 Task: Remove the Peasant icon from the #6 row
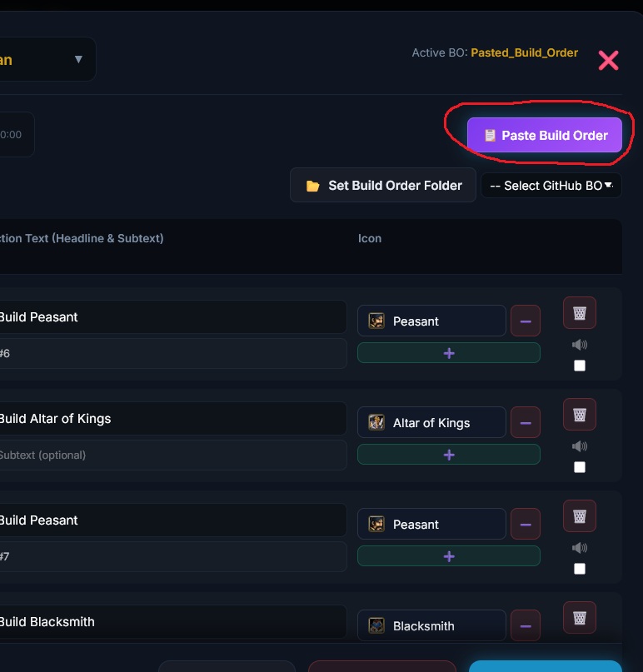[526, 321]
